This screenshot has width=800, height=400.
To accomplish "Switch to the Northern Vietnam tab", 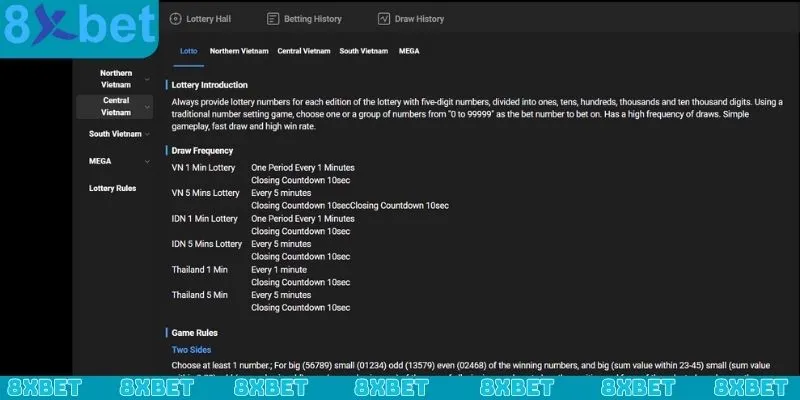I will pos(239,50).
